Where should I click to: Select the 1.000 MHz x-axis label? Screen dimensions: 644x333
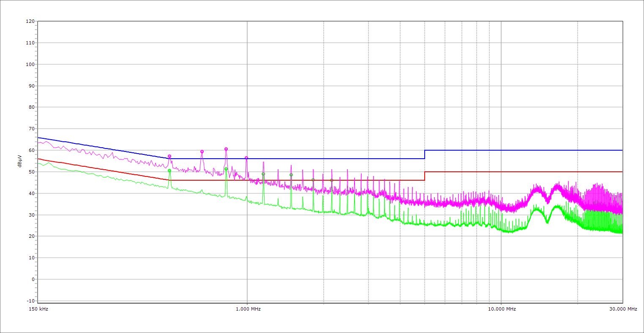(248, 309)
